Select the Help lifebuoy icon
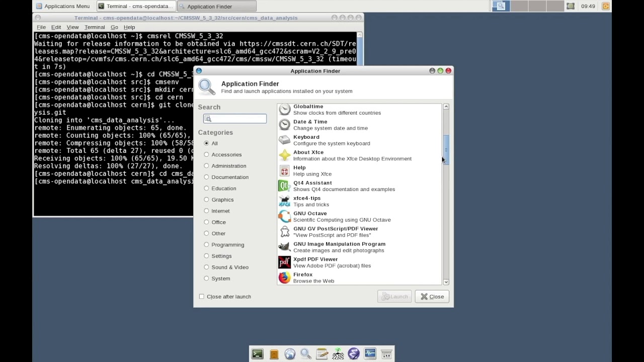 tap(285, 170)
